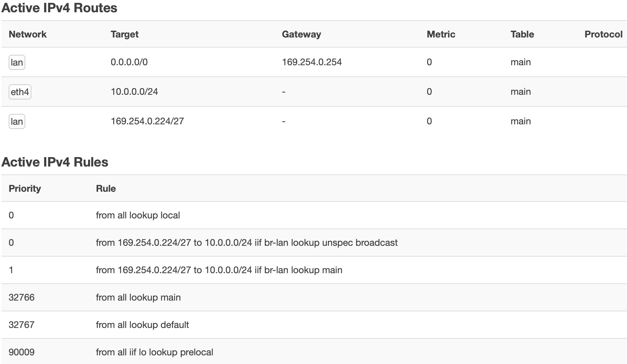Select the 169.254.0.254 gateway address
This screenshot has height=364, width=627.
pyautogui.click(x=312, y=62)
